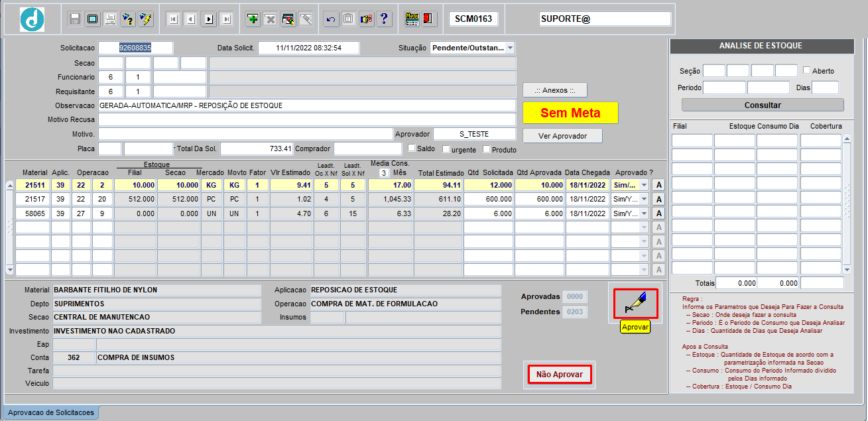Click the screen capture monitor icon
Screen dimensions: 868x421
(93, 19)
